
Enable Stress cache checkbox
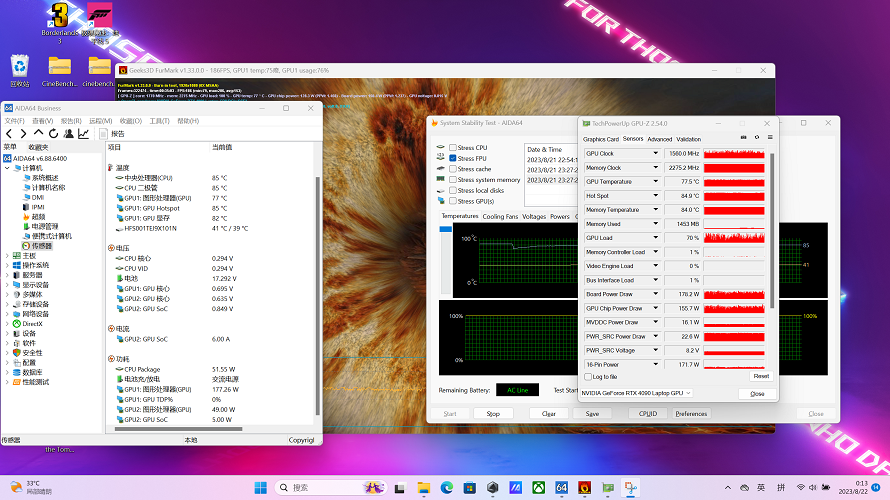(453, 169)
